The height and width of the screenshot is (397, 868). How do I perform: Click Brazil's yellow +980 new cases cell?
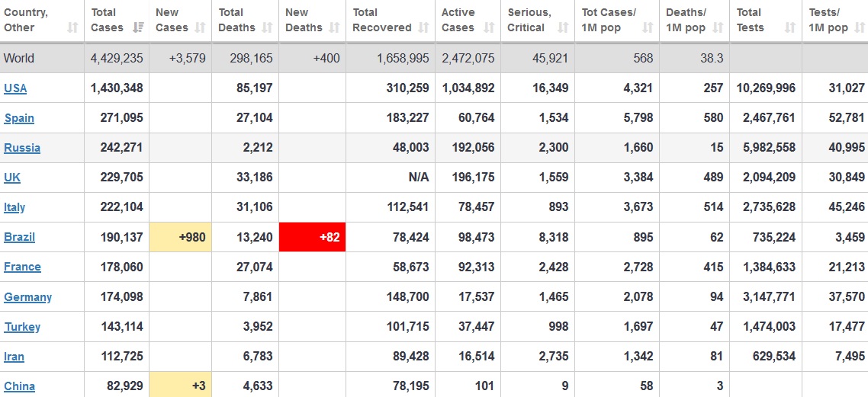pyautogui.click(x=180, y=237)
